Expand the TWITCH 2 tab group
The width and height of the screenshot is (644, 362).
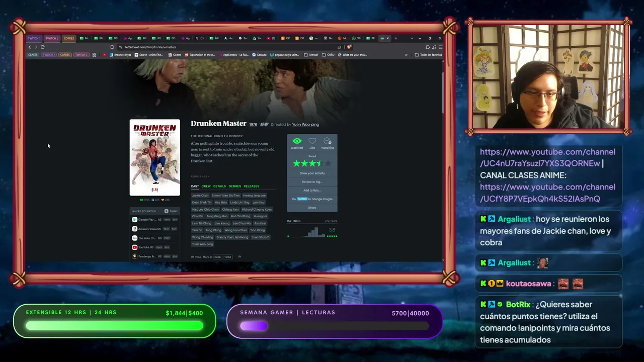point(52,38)
